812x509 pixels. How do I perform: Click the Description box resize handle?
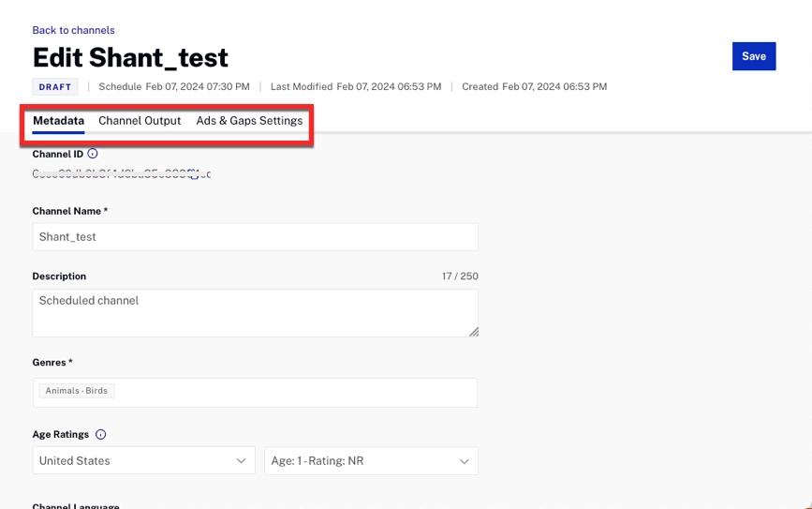(x=473, y=331)
